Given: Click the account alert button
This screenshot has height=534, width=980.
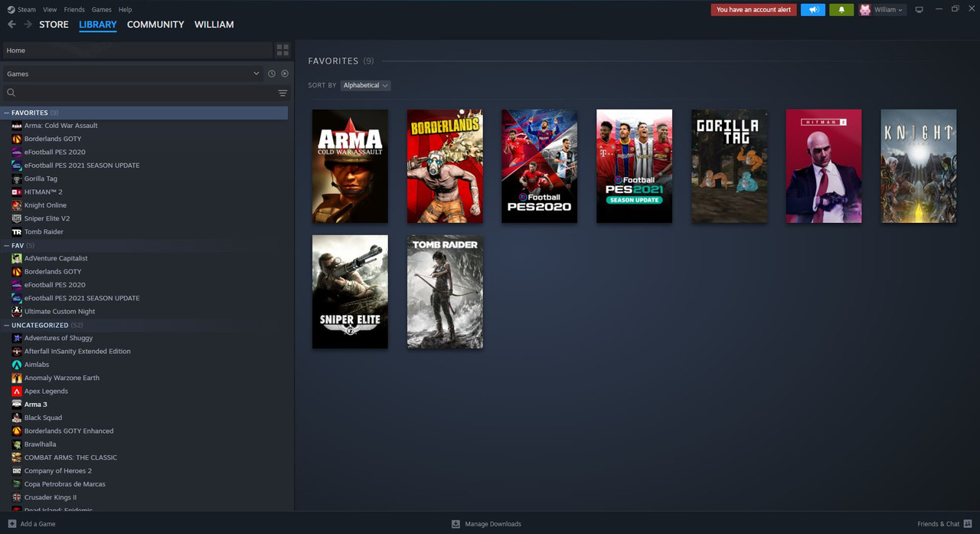Looking at the screenshot, I should click(753, 10).
